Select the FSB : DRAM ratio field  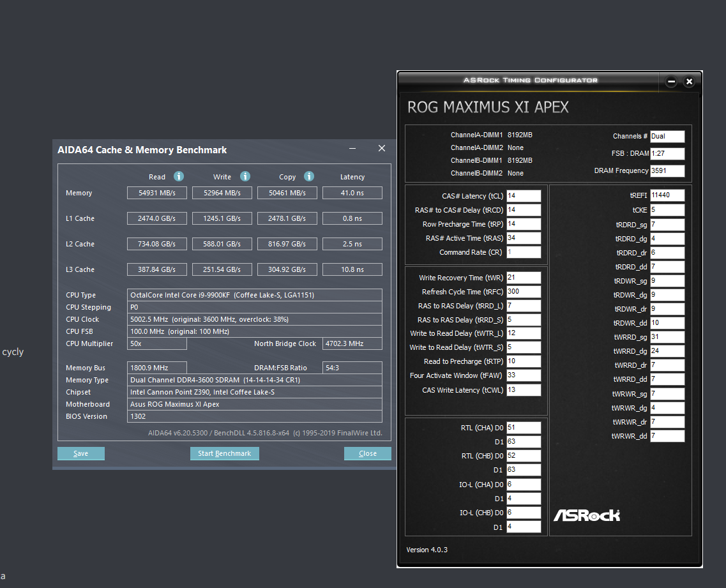667,153
